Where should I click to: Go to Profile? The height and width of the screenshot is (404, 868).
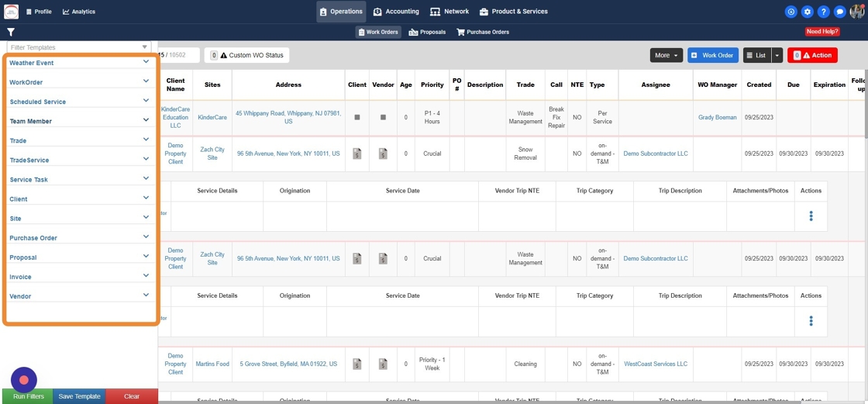[39, 12]
